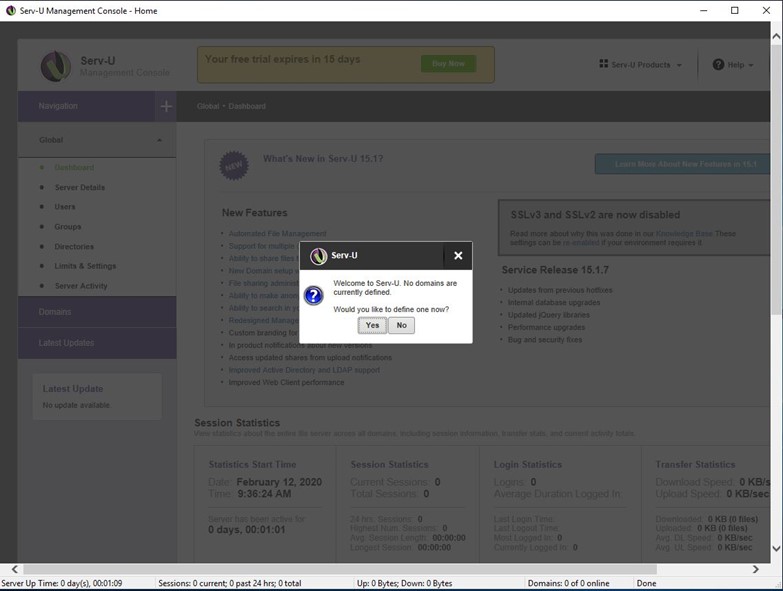This screenshot has height=591, width=783.
Task: Click the Navigation plus icon
Action: tap(166, 106)
